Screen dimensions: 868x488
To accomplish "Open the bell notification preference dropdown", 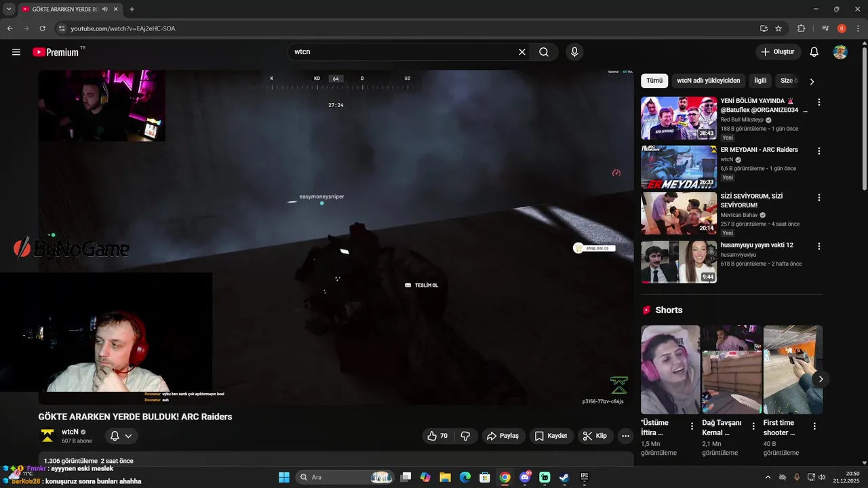I will (121, 436).
